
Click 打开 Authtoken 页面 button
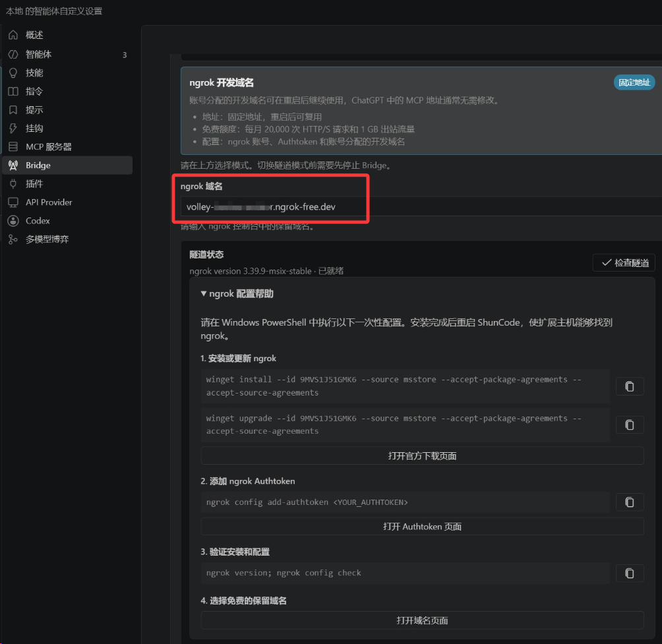click(422, 526)
